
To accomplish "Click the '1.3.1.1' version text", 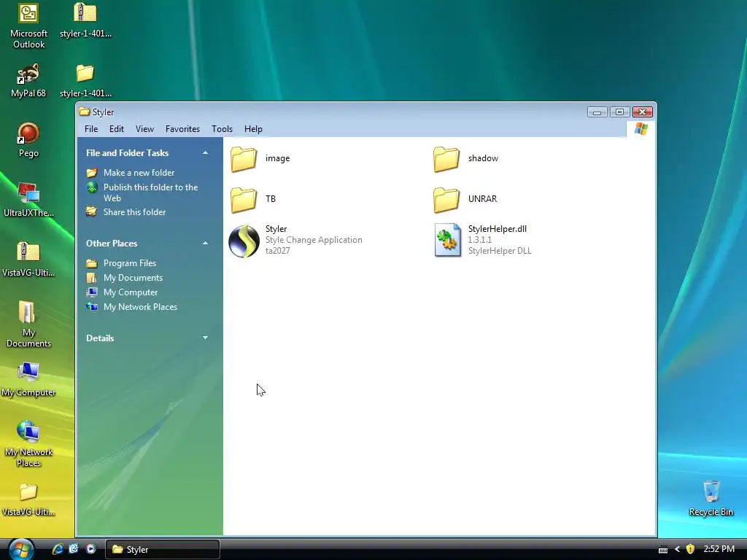I will (x=479, y=240).
